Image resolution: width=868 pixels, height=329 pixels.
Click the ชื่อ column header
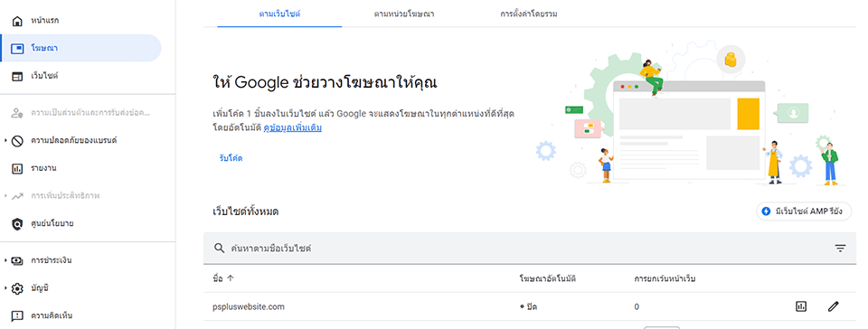(x=218, y=278)
